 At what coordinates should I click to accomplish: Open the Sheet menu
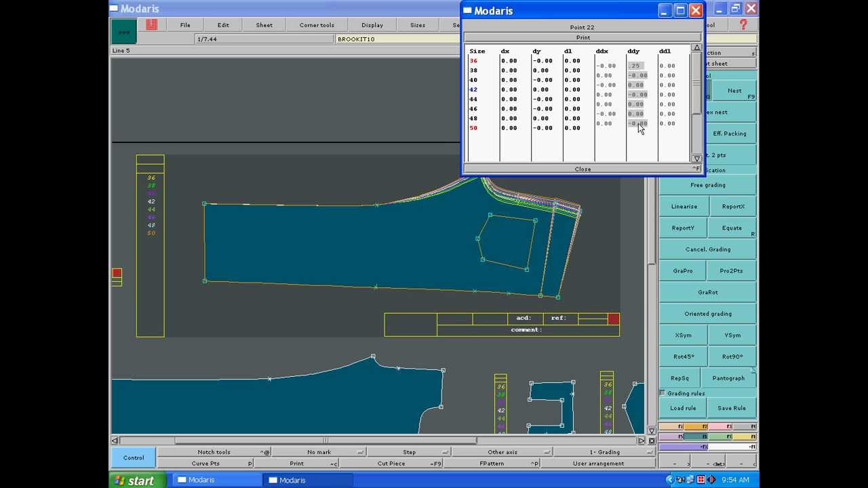264,25
